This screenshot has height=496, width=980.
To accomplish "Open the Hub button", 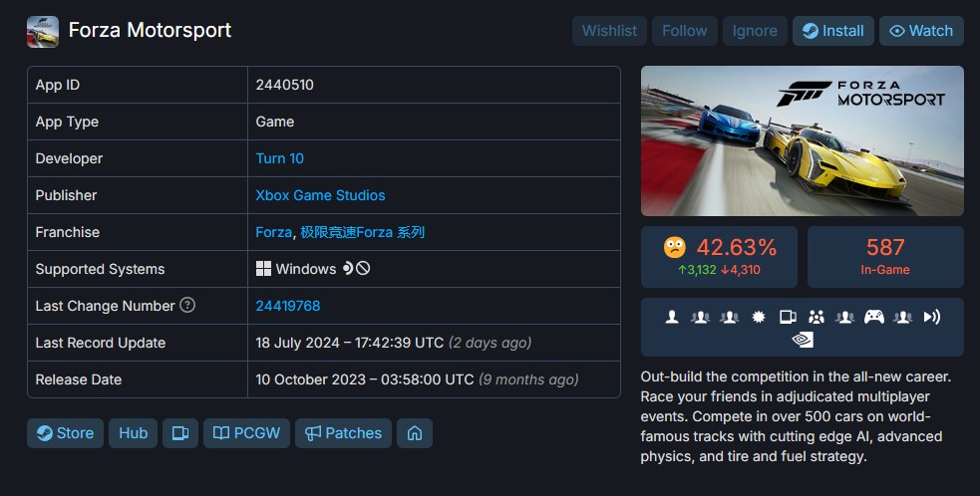I will 134,433.
